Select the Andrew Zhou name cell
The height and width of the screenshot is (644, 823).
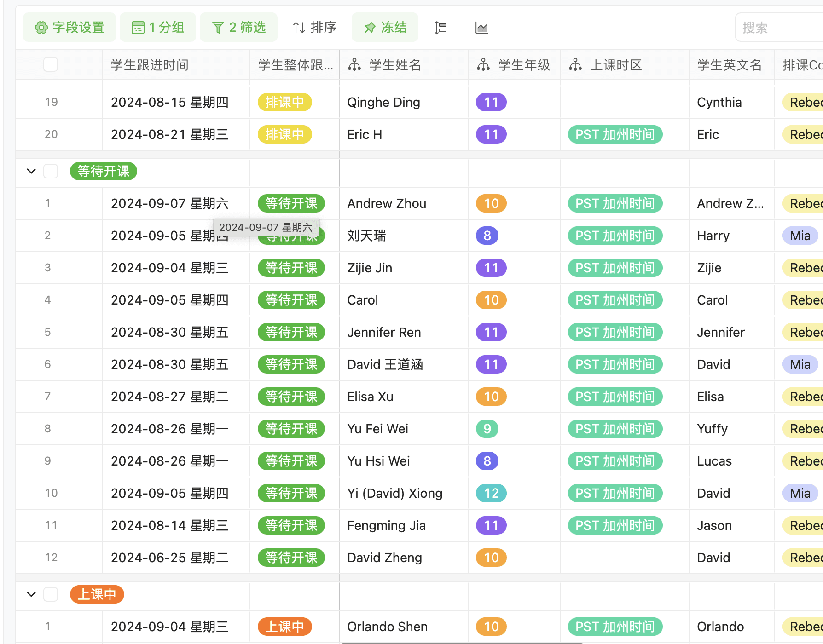pos(404,203)
